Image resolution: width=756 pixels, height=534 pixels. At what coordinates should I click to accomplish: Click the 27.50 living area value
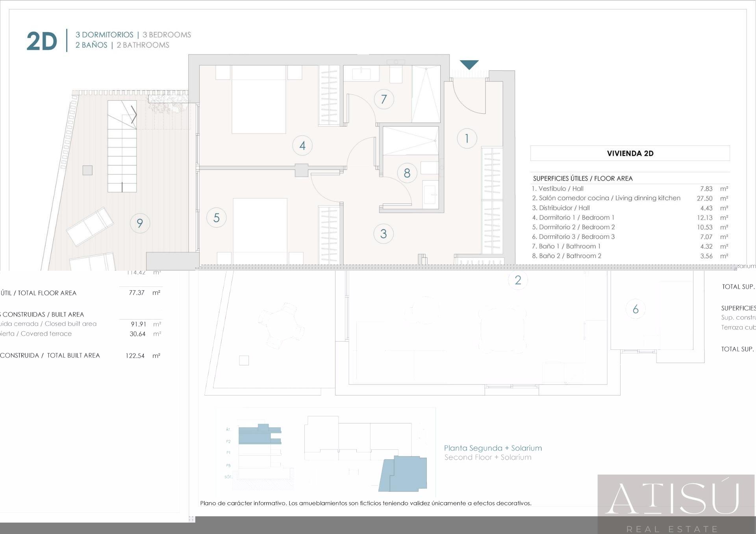[x=705, y=198]
